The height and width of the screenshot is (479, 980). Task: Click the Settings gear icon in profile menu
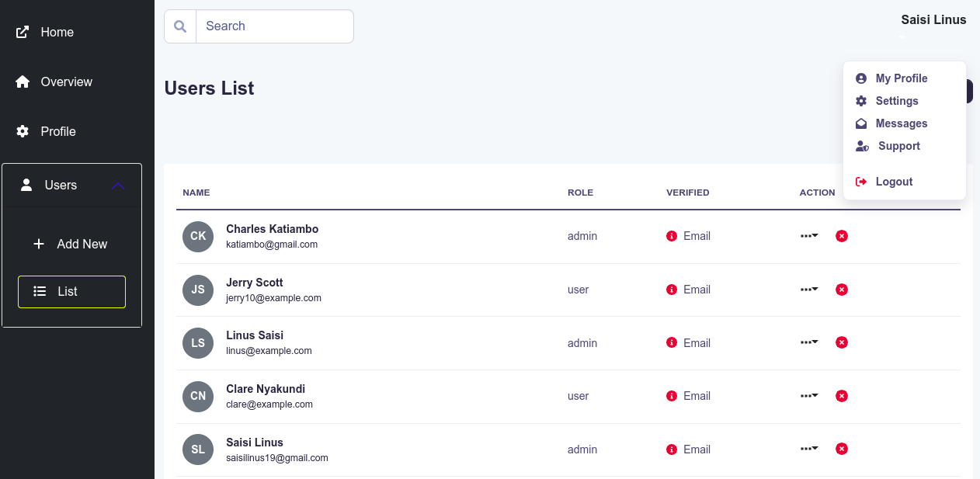click(x=860, y=101)
